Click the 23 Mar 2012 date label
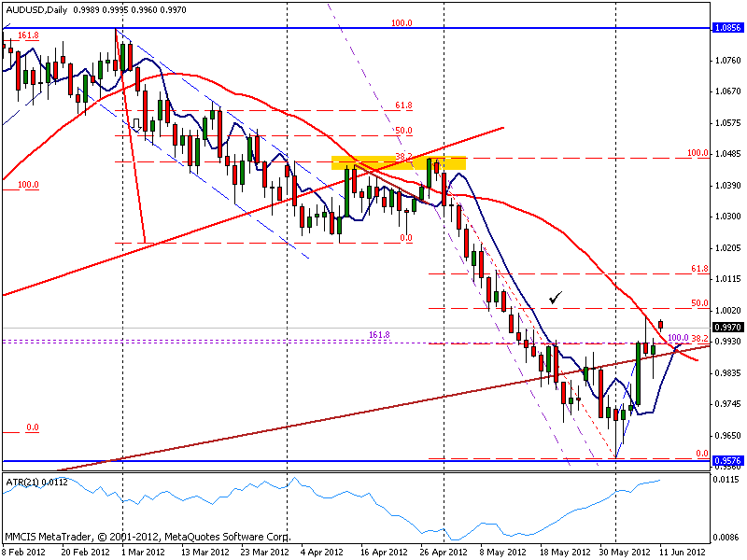The height and width of the screenshot is (560, 747). click(x=264, y=552)
